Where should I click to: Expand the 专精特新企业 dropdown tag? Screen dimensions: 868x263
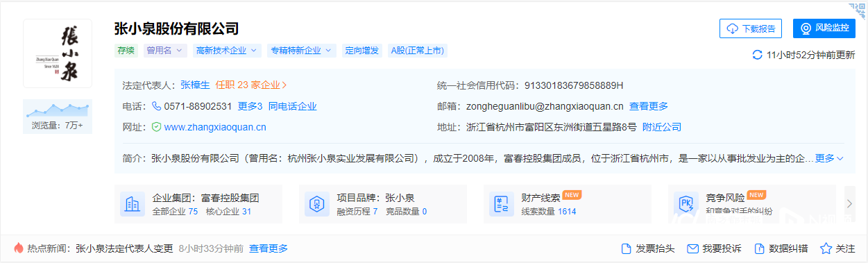[301, 50]
